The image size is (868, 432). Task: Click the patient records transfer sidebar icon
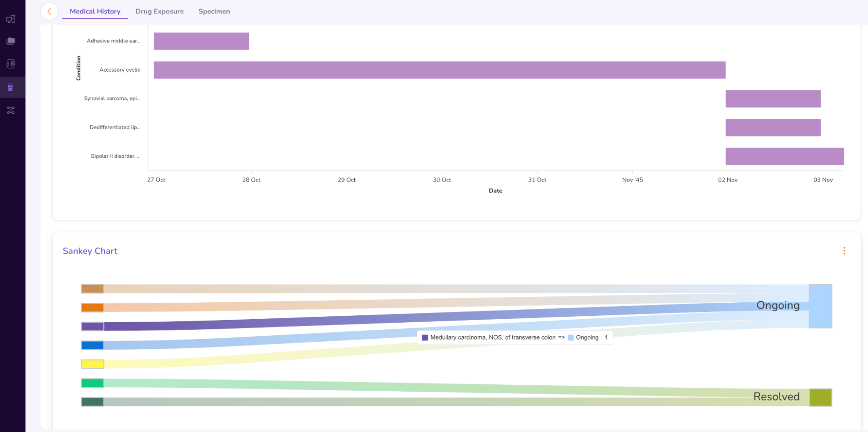click(x=11, y=64)
